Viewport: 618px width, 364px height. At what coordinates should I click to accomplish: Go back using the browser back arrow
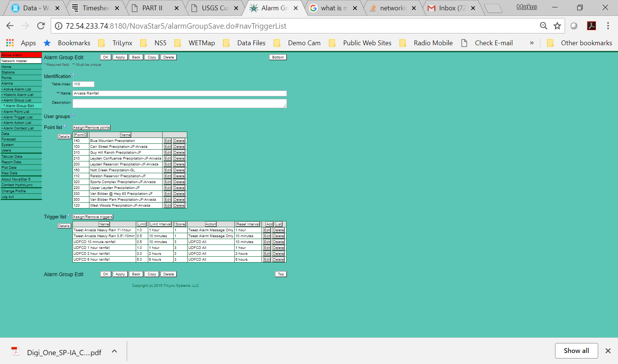click(10, 26)
